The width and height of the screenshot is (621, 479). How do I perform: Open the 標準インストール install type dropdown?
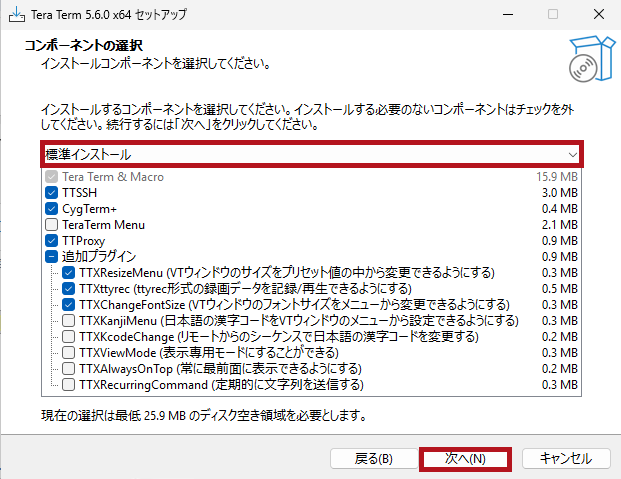coord(300,155)
